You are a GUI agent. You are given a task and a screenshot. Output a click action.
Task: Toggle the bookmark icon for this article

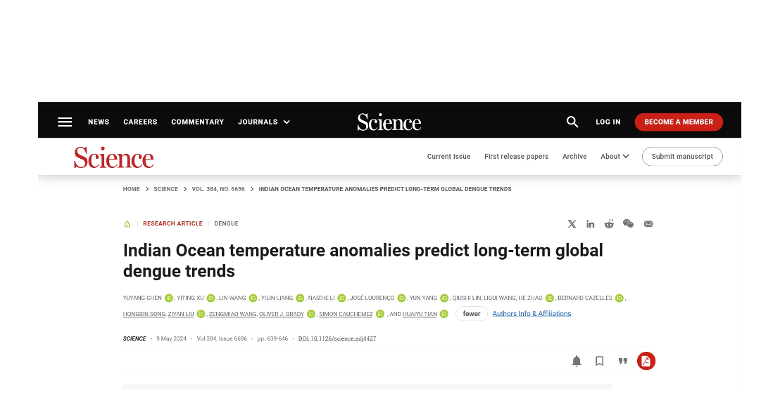tap(600, 361)
